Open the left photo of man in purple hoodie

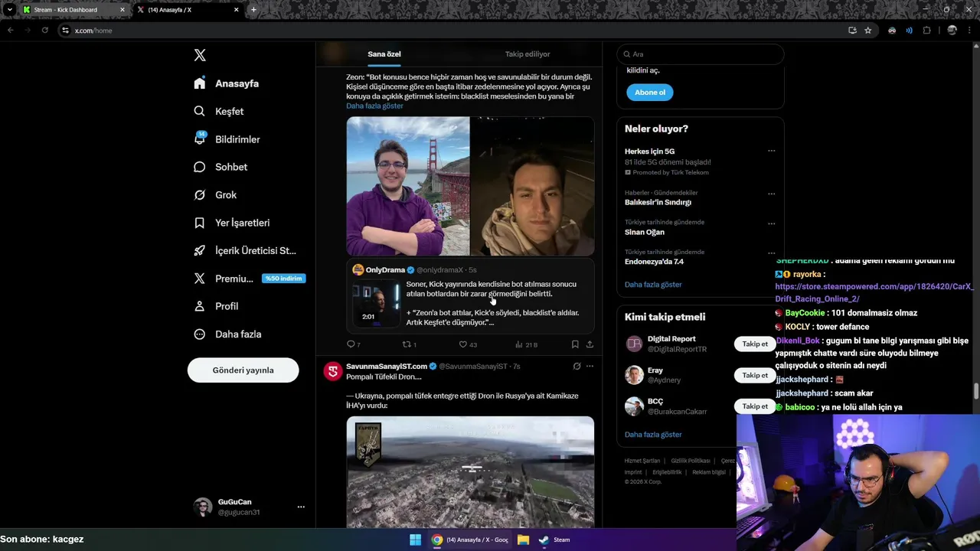(408, 186)
